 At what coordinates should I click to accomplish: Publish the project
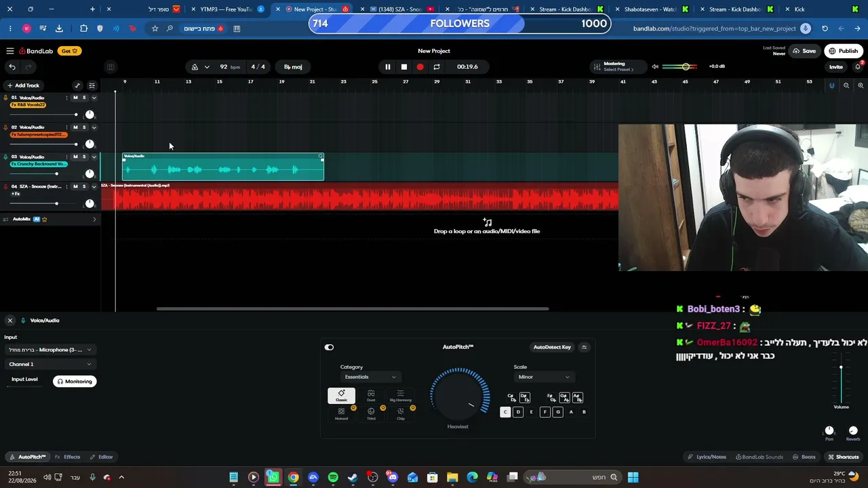(844, 51)
